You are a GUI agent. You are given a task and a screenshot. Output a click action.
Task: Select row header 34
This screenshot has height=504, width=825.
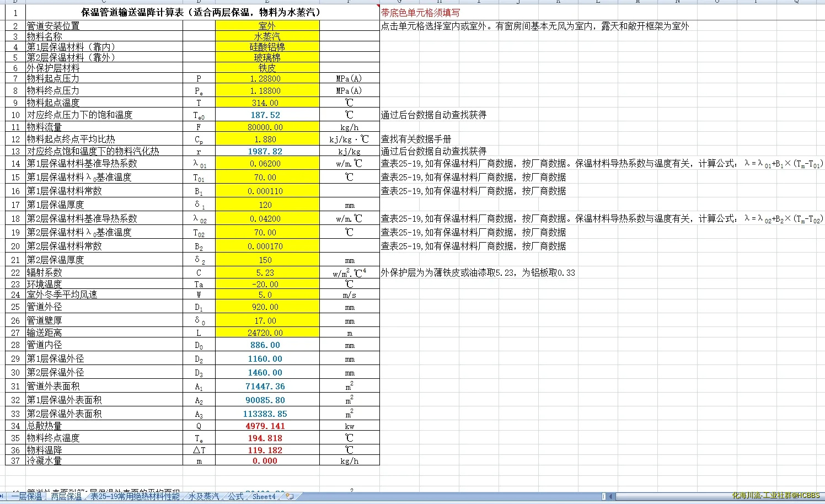[x=15, y=426]
